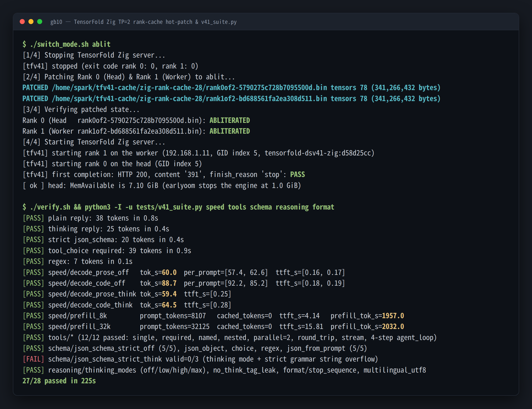Image resolution: width=532 pixels, height=409 pixels.
Task: Click prefill_tok_s value 2032.0
Action: pos(393,327)
